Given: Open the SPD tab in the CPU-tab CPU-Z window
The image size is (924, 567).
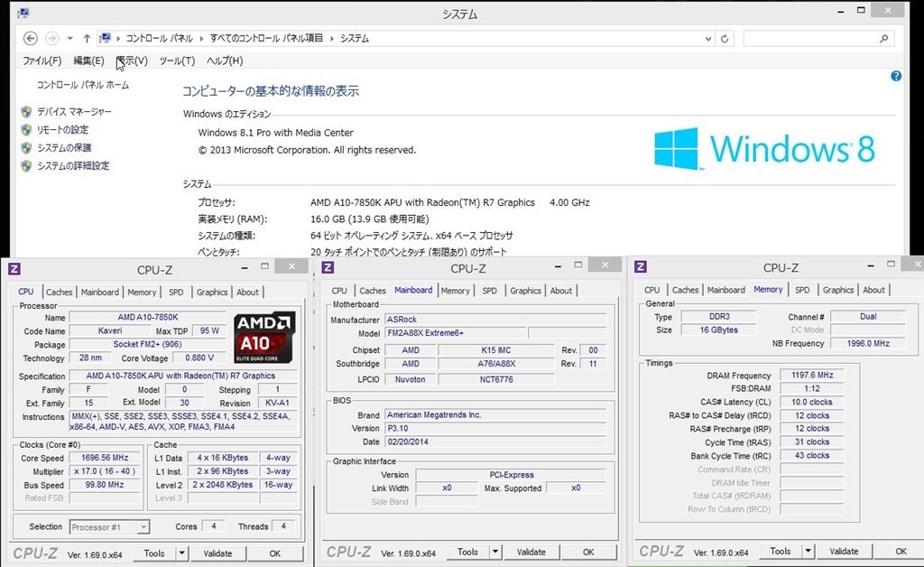Looking at the screenshot, I should 176,292.
